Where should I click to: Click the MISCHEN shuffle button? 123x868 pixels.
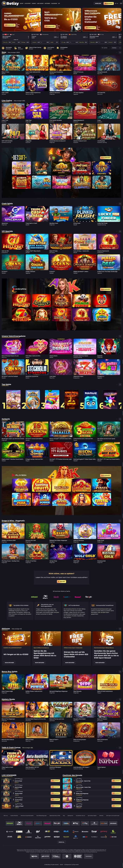click(61, 582)
